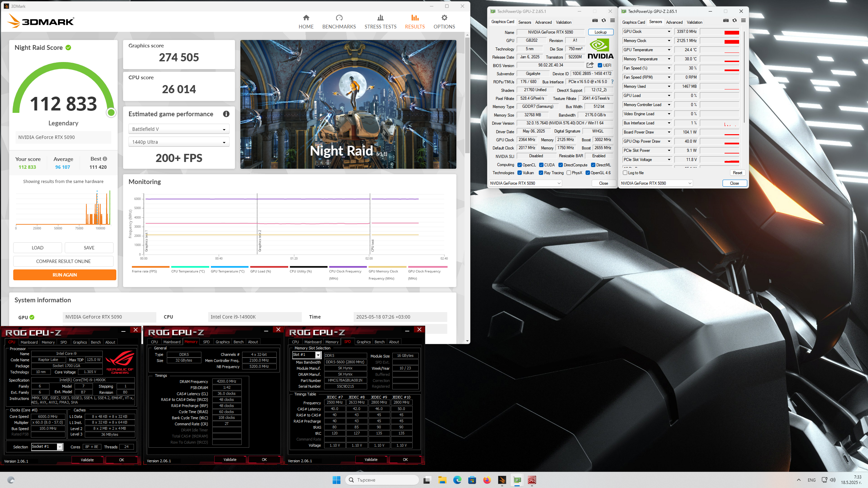Open Task View on the taskbar

427,480
